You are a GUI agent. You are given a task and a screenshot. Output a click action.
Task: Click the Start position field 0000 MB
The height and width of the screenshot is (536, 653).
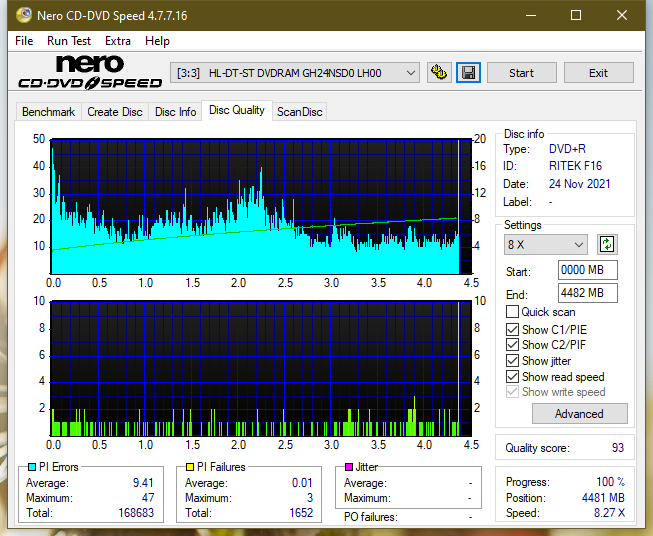(587, 270)
